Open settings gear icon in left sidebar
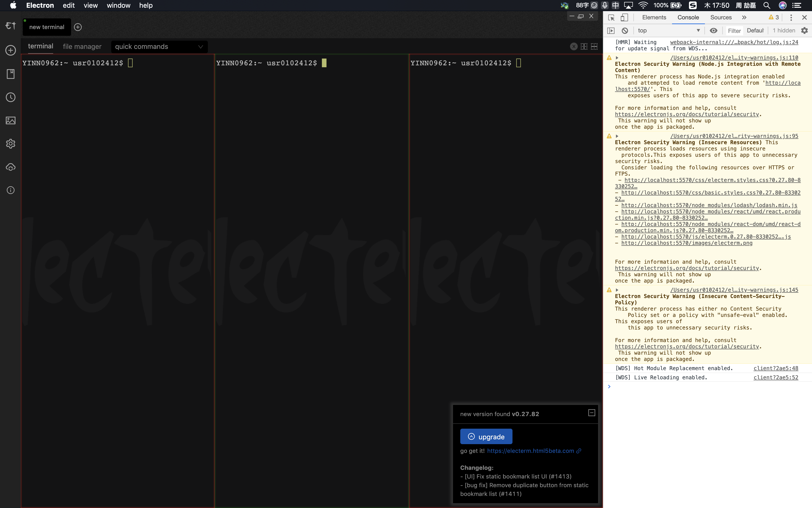 pyautogui.click(x=10, y=144)
